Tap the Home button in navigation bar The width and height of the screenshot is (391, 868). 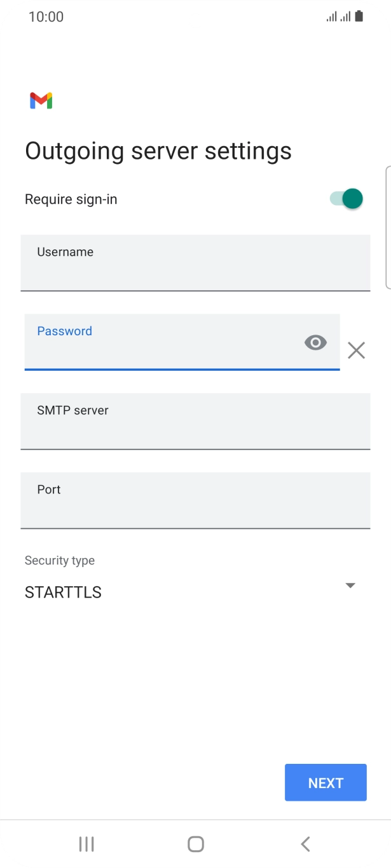(x=195, y=844)
